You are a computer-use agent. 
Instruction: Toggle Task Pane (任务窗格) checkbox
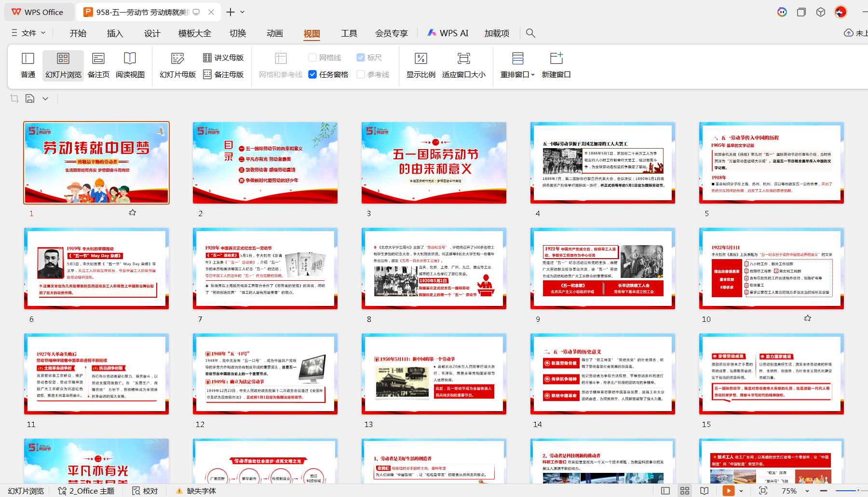(312, 74)
